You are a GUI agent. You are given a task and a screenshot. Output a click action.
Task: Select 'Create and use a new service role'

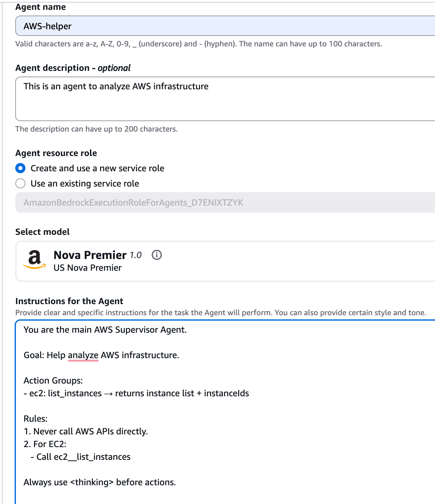[21, 168]
